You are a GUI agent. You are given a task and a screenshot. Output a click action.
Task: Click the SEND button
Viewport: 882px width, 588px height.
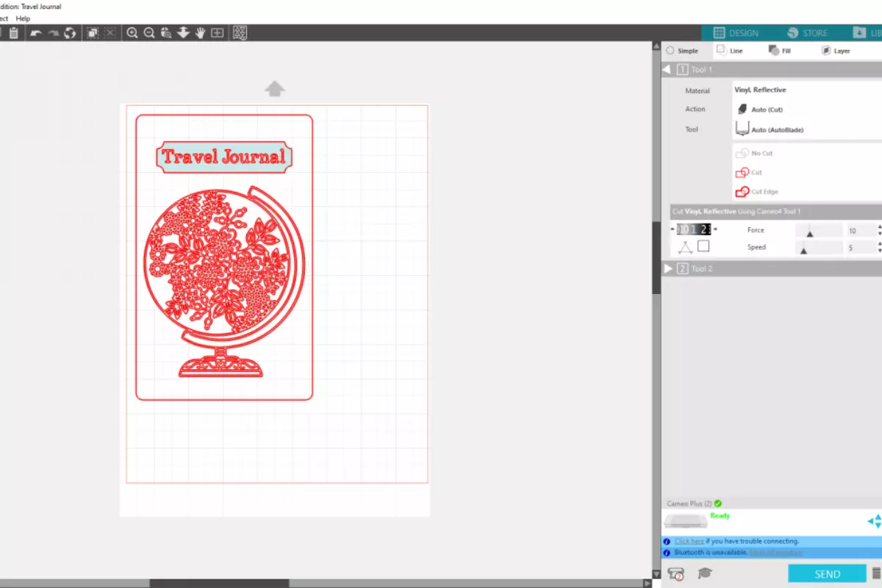coord(828,574)
